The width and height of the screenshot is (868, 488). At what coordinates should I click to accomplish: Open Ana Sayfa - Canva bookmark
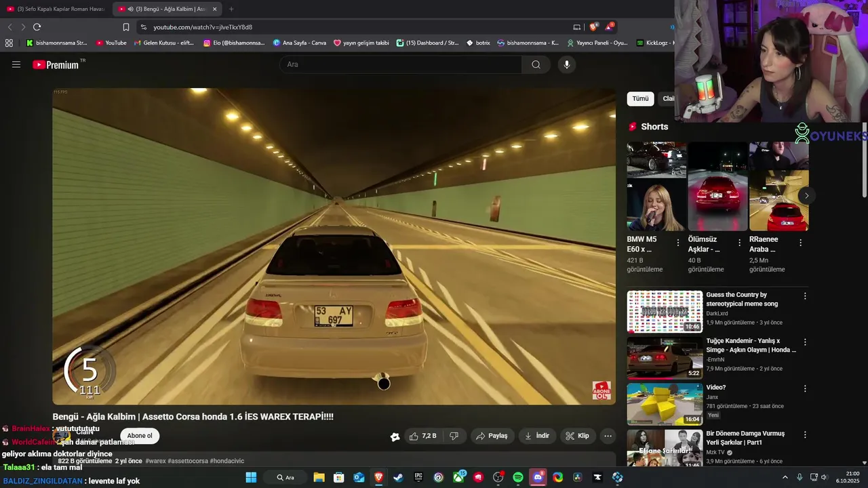299,43
